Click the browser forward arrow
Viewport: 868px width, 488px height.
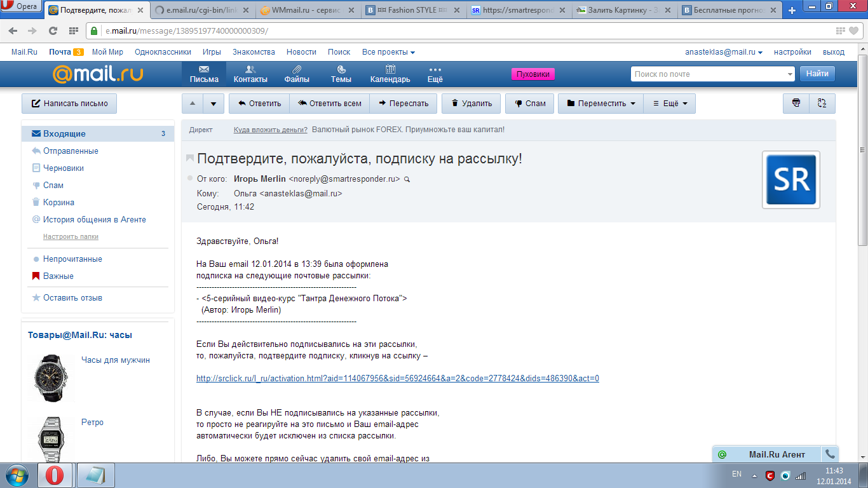pyautogui.click(x=32, y=30)
